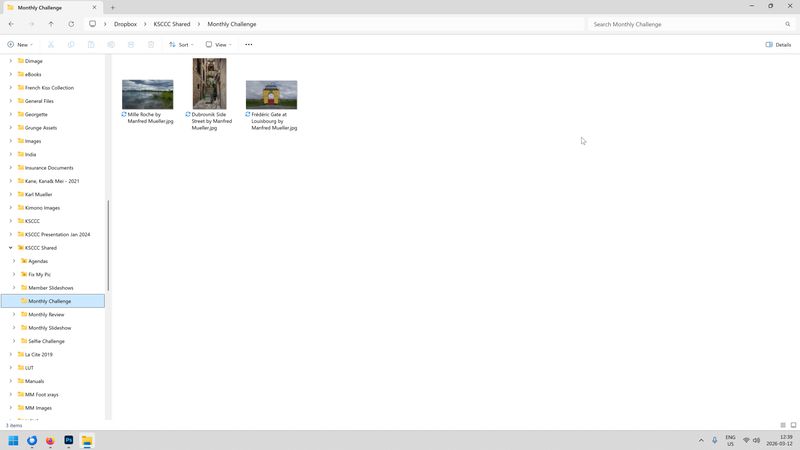The image size is (800, 450).
Task: Go up one folder level
Action: pyautogui.click(x=51, y=24)
